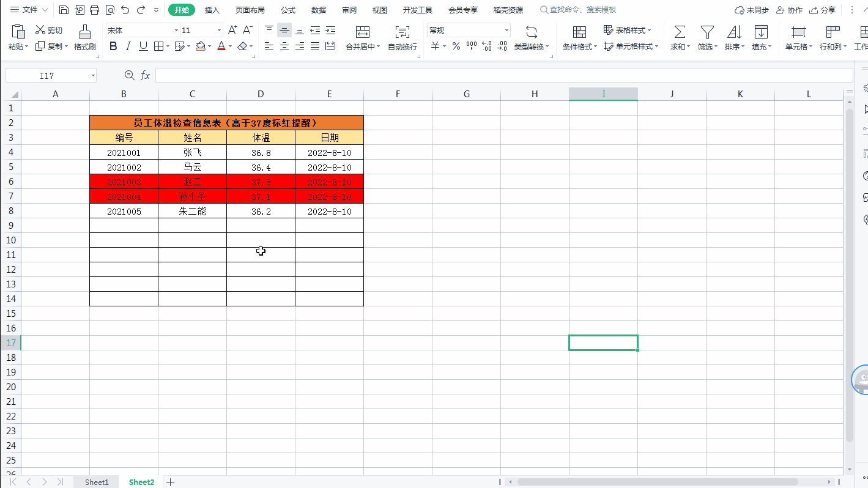Screen dimensions: 868x488
Task: Open conditional formatting 条件格式 menu
Action: (579, 38)
